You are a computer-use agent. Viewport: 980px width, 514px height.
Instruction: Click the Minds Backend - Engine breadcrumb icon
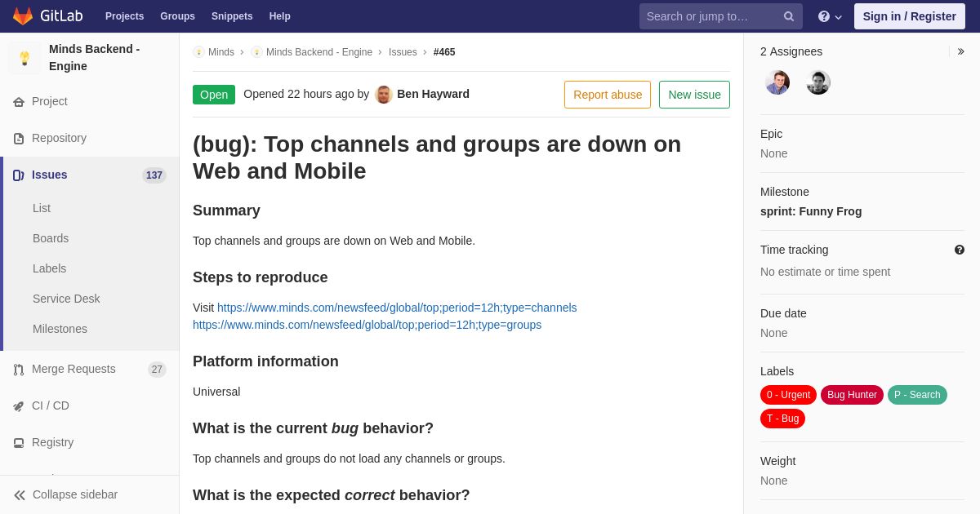click(x=256, y=52)
